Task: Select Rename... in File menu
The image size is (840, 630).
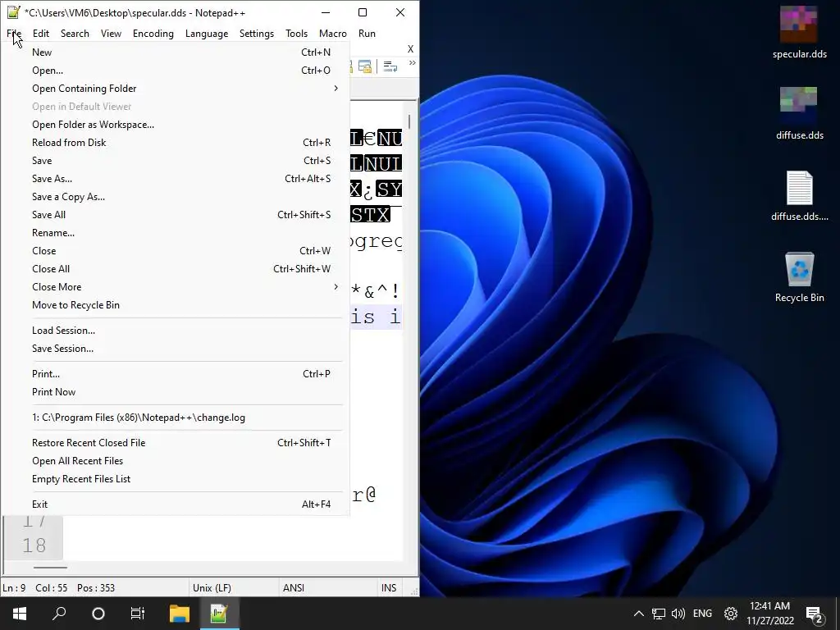Action: coord(175,233)
